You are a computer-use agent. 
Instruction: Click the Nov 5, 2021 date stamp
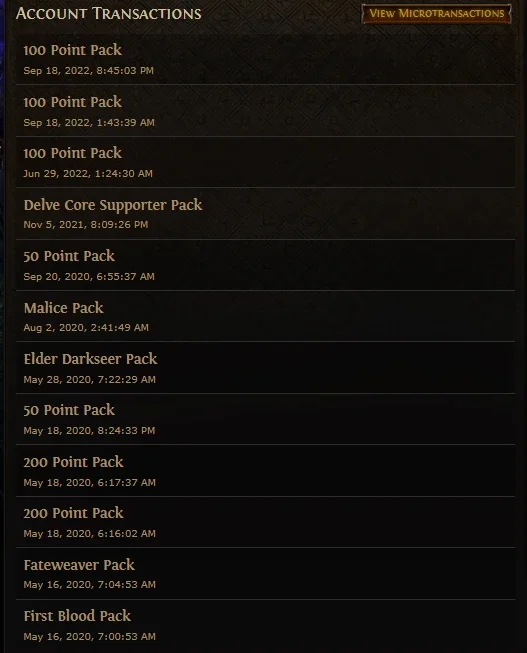point(86,225)
